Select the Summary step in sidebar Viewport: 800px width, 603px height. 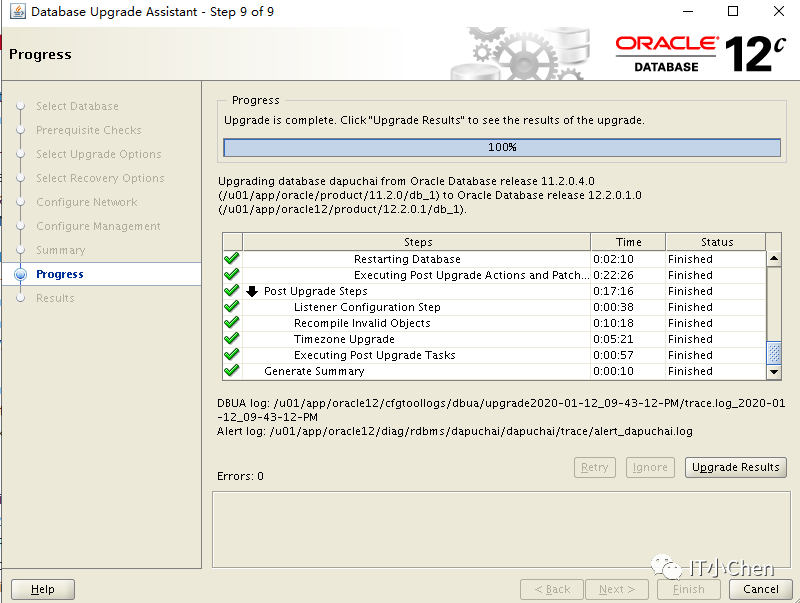[61, 250]
